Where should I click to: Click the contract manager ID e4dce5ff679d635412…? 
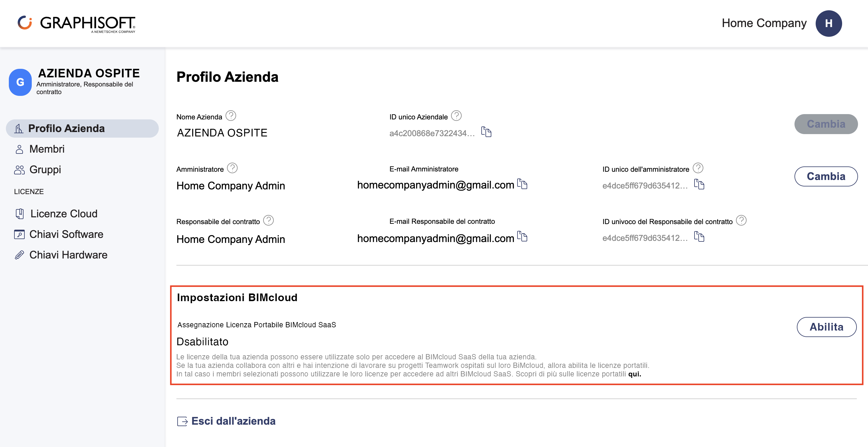click(645, 238)
